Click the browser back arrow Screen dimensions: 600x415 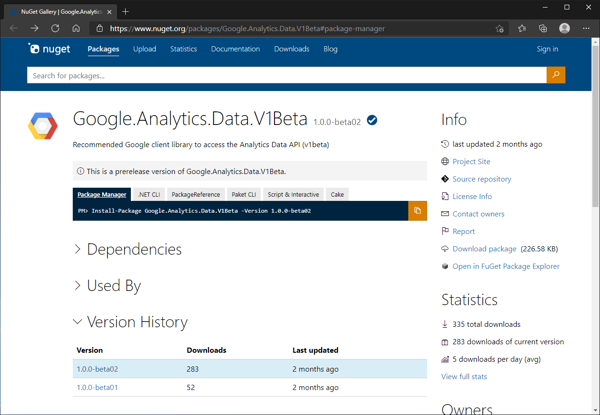14,28
